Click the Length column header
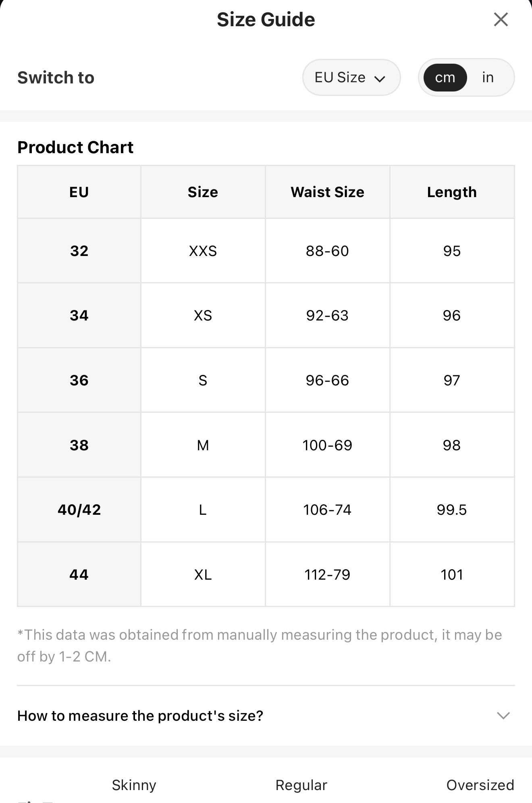532x803 pixels. pyautogui.click(x=452, y=192)
